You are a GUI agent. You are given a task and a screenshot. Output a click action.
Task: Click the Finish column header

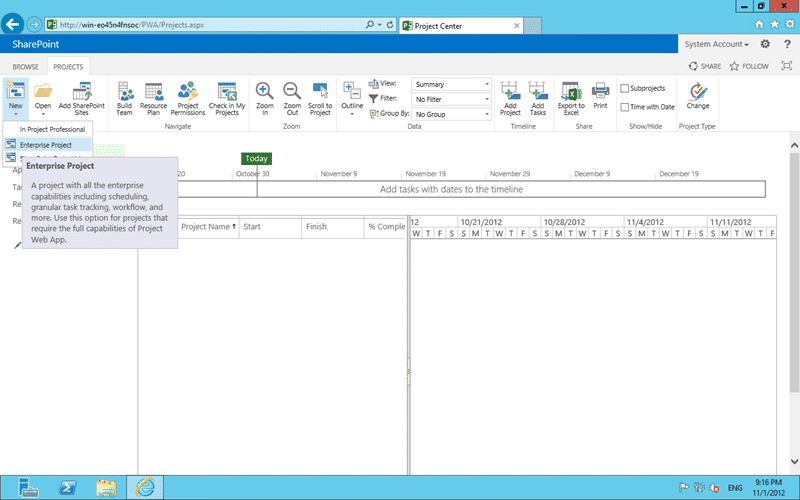(x=333, y=227)
